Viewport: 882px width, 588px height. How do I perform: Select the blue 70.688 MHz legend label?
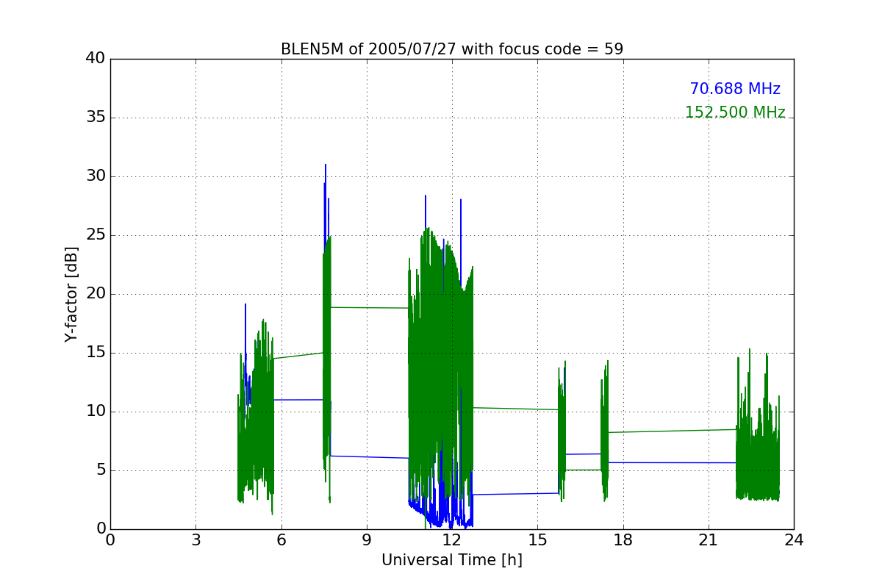tap(735, 89)
